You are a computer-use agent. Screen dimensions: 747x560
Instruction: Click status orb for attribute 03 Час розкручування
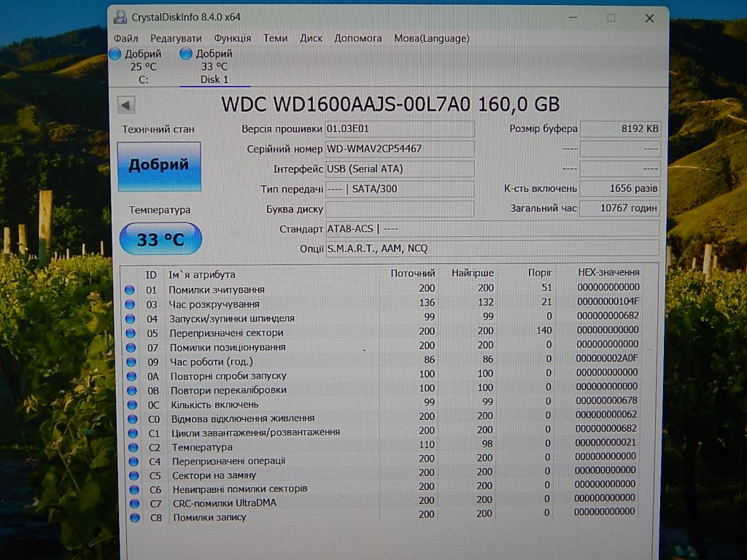tap(130, 304)
